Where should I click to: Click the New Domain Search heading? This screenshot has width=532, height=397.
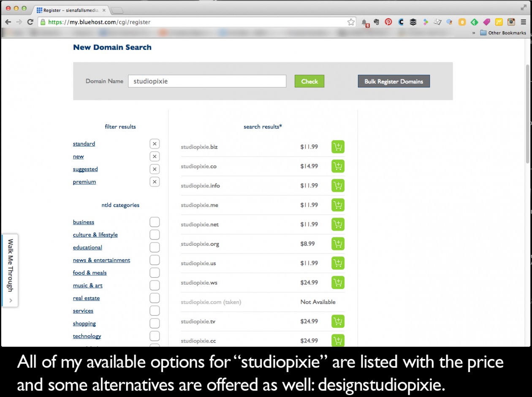(112, 47)
